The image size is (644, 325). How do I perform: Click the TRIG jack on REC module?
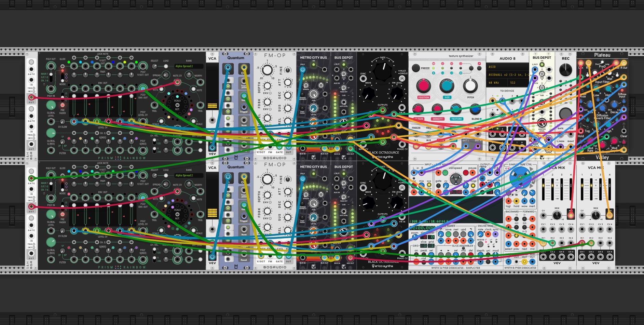[x=571, y=134]
